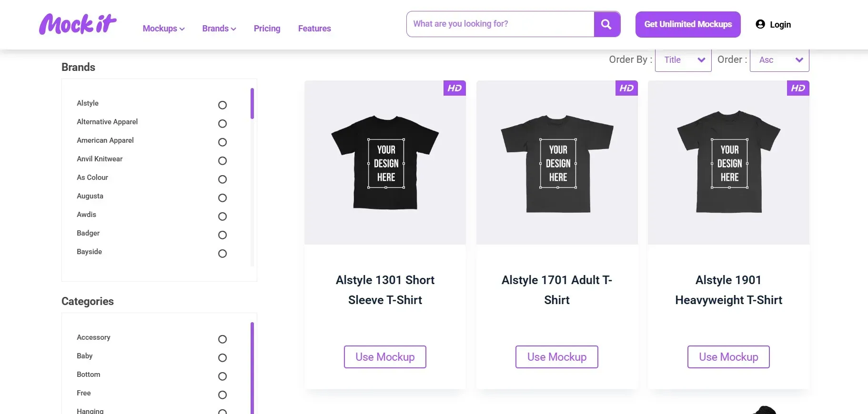Viewport: 868px width, 414px height.
Task: Click HD badge on Alstyle 1301 mockup
Action: click(x=454, y=88)
